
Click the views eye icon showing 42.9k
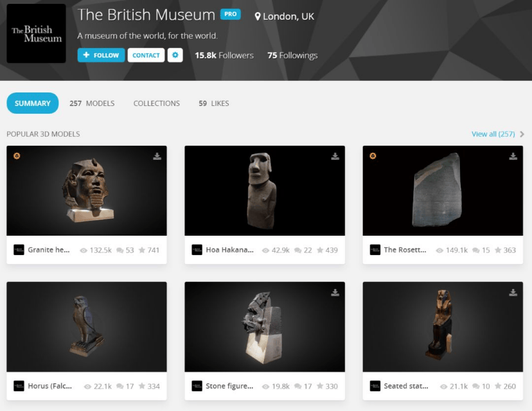click(265, 250)
